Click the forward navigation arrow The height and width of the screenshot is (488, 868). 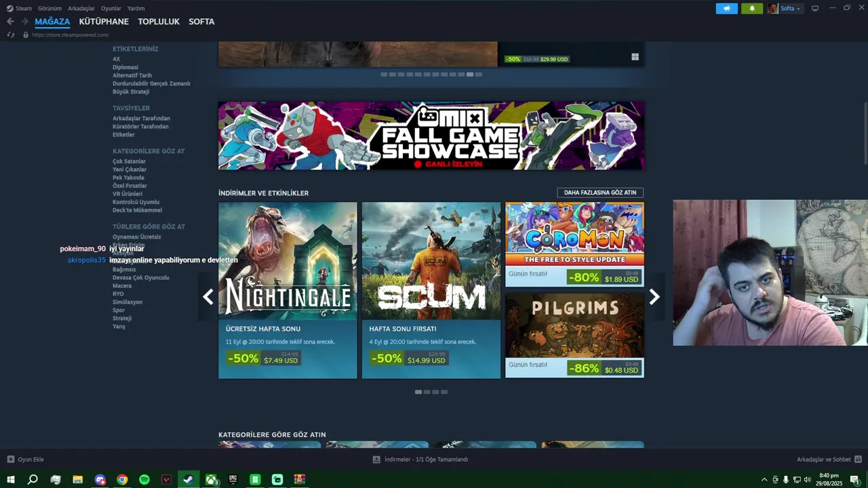tap(24, 22)
